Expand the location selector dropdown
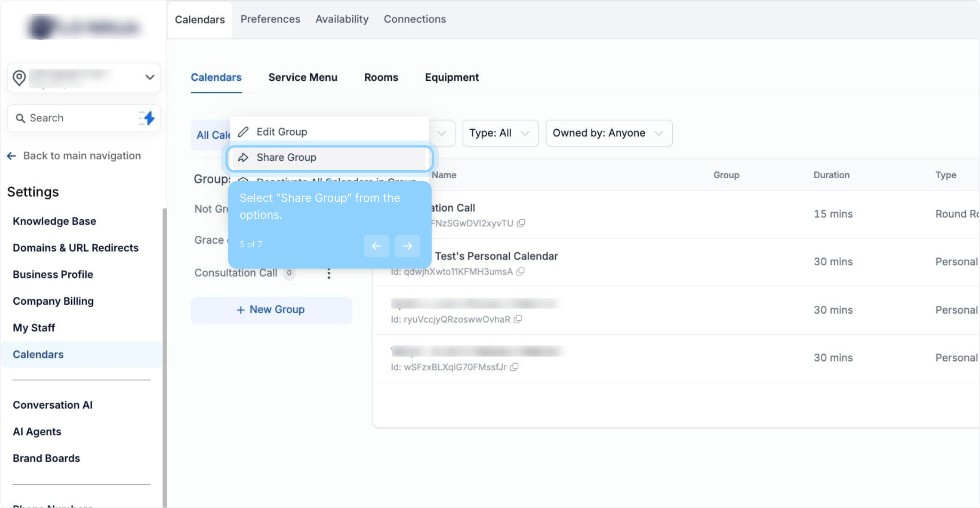 coord(150,77)
